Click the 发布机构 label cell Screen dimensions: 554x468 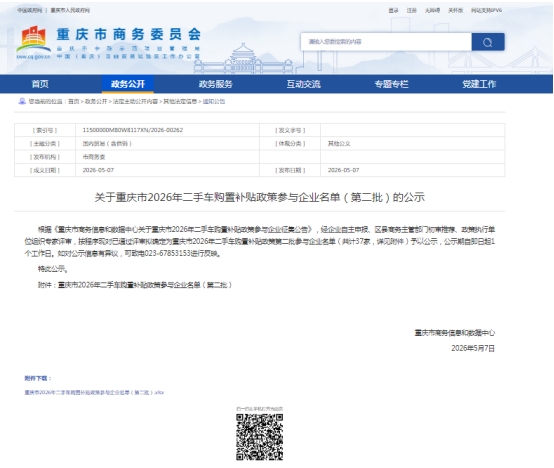coord(45,157)
